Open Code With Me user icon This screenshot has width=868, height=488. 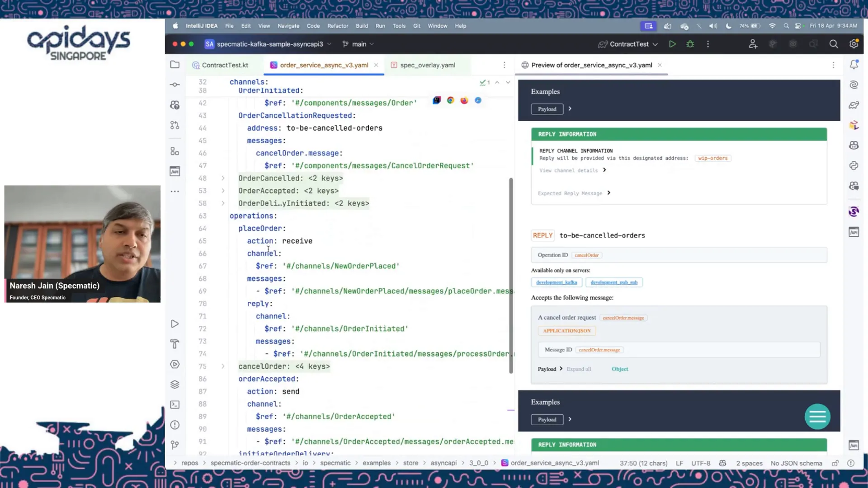click(753, 44)
